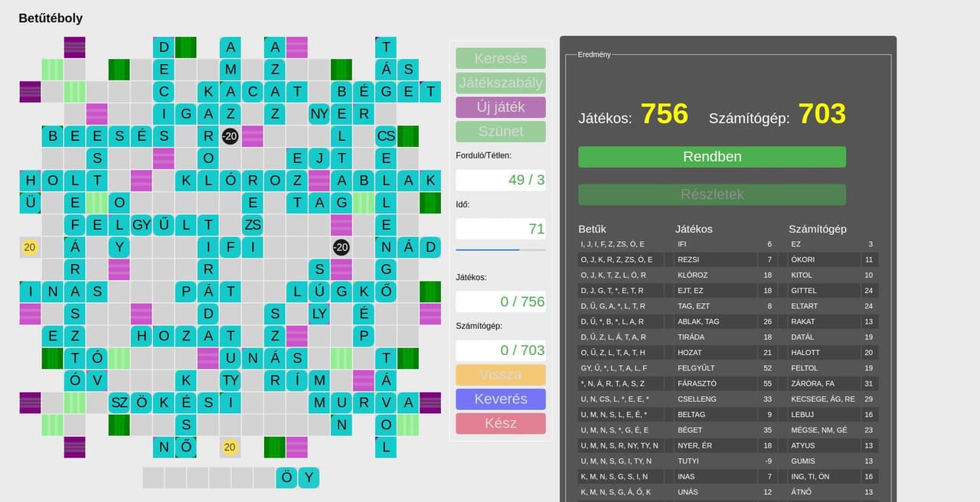Click the Forduló/Tétlen field showing 49 / 3
The height and width of the screenshot is (502, 980).
(x=501, y=181)
